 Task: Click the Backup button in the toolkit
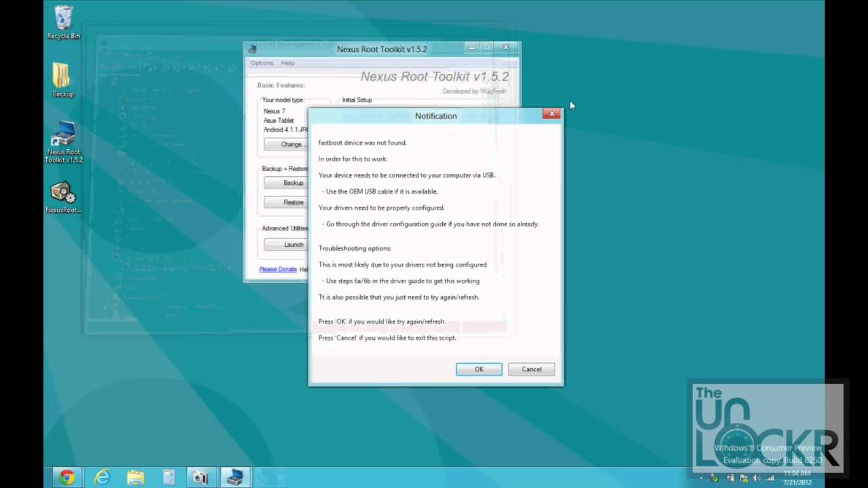coord(287,183)
